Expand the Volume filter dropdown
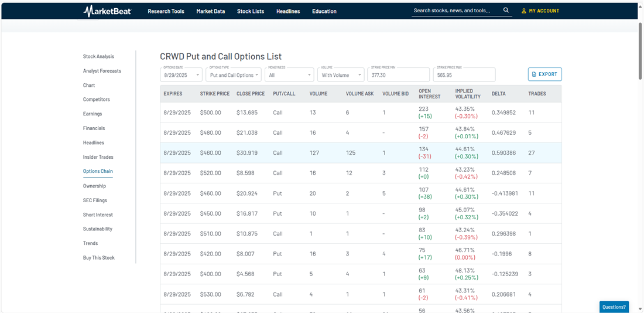644x313 pixels. pos(341,75)
